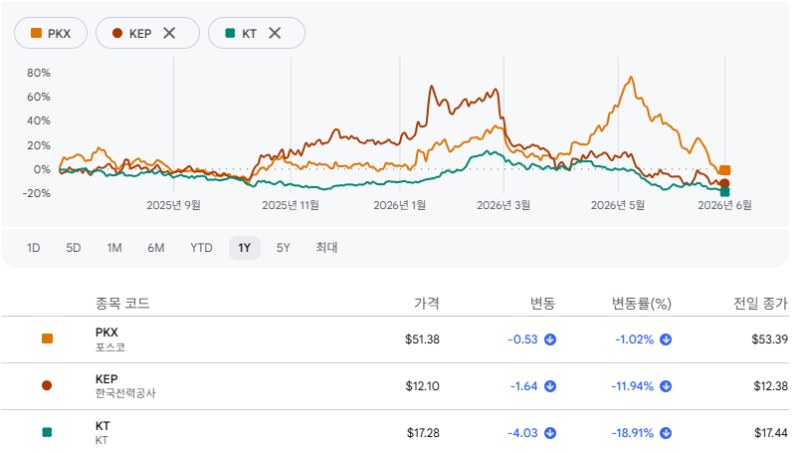Click down-arrow icon beside -1.02% change
Image resolution: width=800 pixels, height=453 pixels.
[x=666, y=340]
